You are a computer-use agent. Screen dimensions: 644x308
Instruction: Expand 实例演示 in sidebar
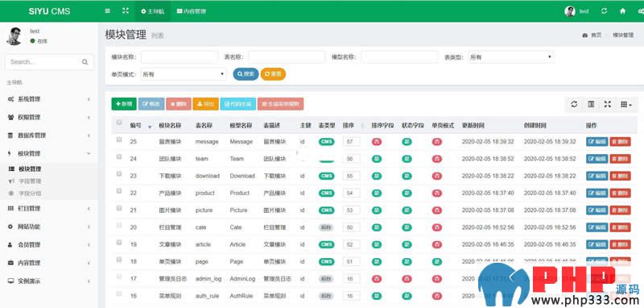(x=49, y=281)
